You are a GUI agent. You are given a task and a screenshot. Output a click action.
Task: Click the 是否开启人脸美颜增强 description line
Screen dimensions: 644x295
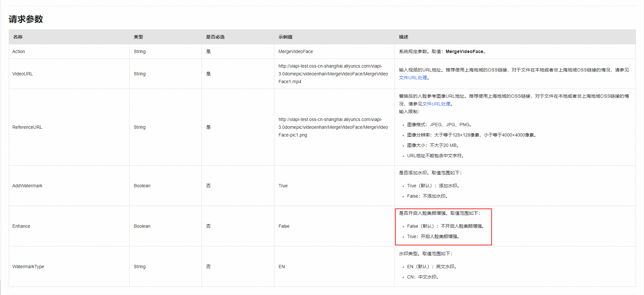click(440, 213)
